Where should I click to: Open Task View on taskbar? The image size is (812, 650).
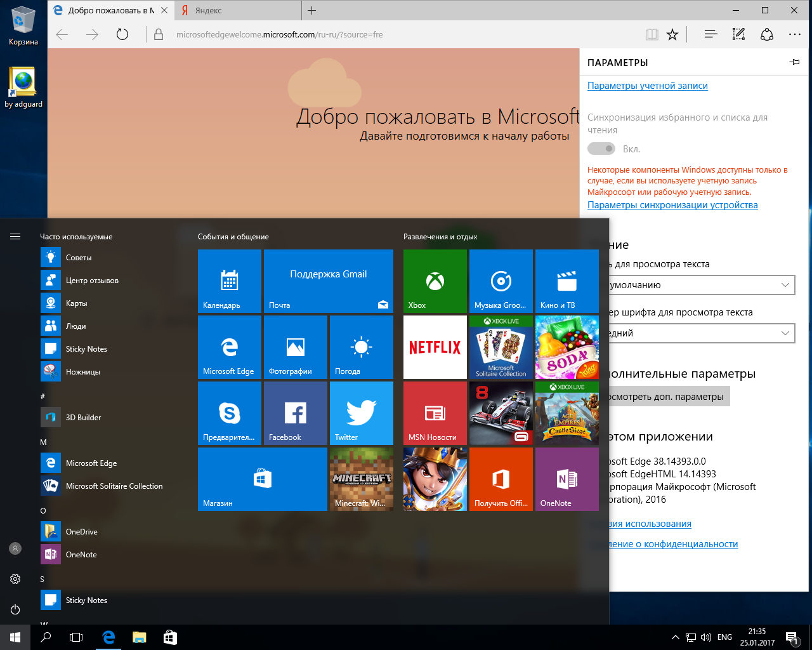(76, 637)
